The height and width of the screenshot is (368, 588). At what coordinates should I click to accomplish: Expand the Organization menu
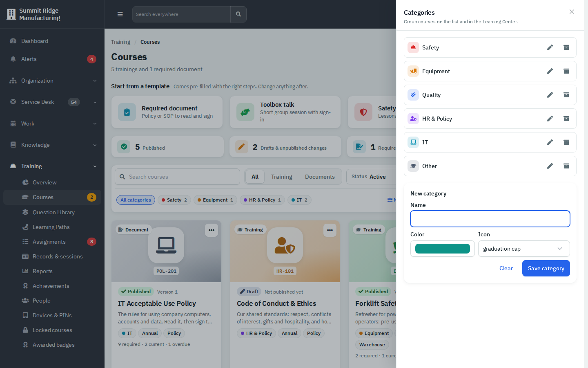[x=52, y=81]
